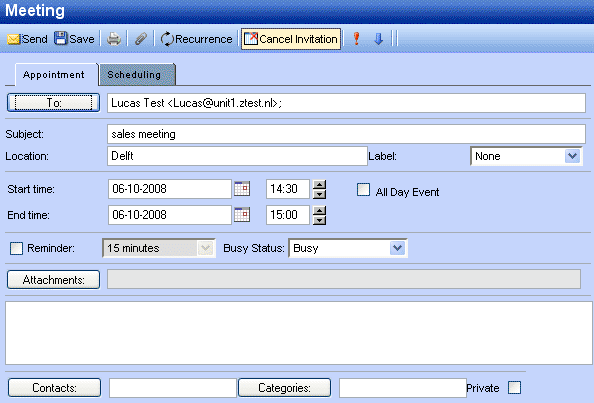Click the 15:00 end time field
Viewport: 594px width, 403px height.
(x=288, y=215)
